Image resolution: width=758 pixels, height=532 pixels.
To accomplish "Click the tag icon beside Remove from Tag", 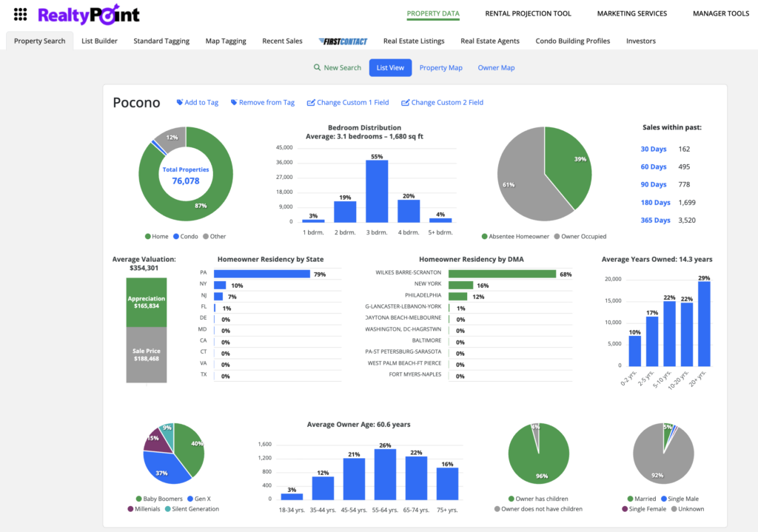I will point(234,103).
